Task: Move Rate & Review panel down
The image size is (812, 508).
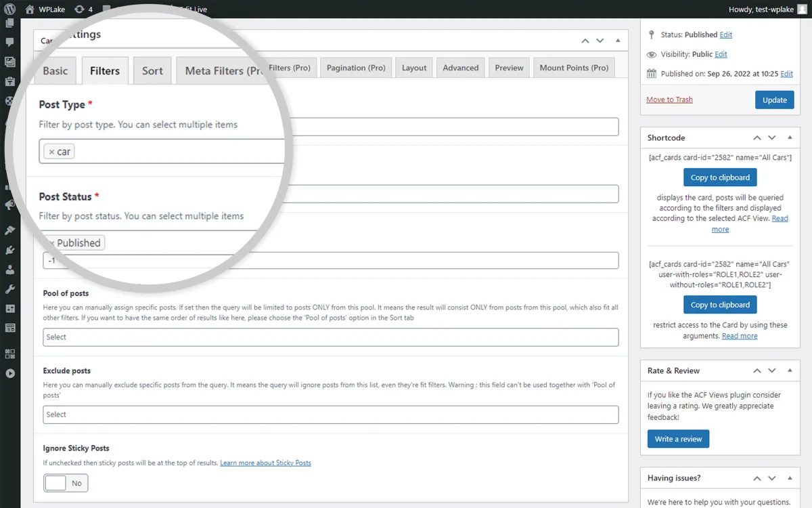Action: (772, 371)
